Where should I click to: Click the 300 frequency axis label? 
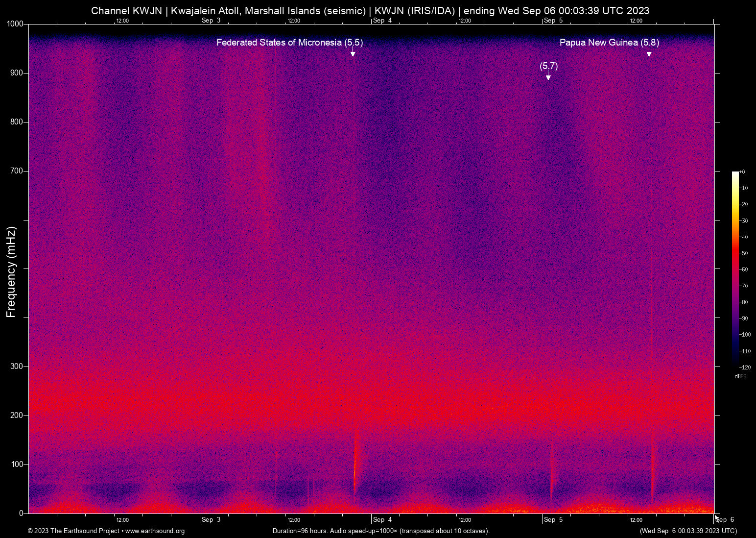tap(17, 367)
